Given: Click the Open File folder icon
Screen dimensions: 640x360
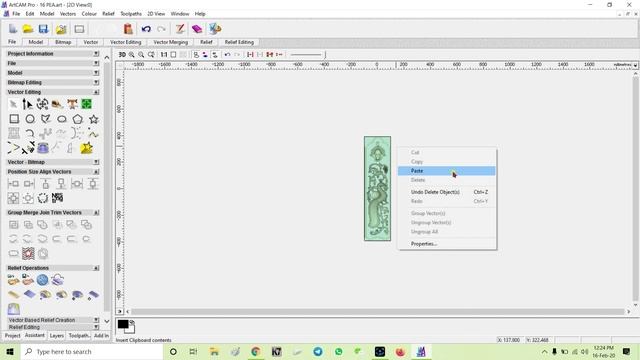Looking at the screenshot, I should point(28,29).
